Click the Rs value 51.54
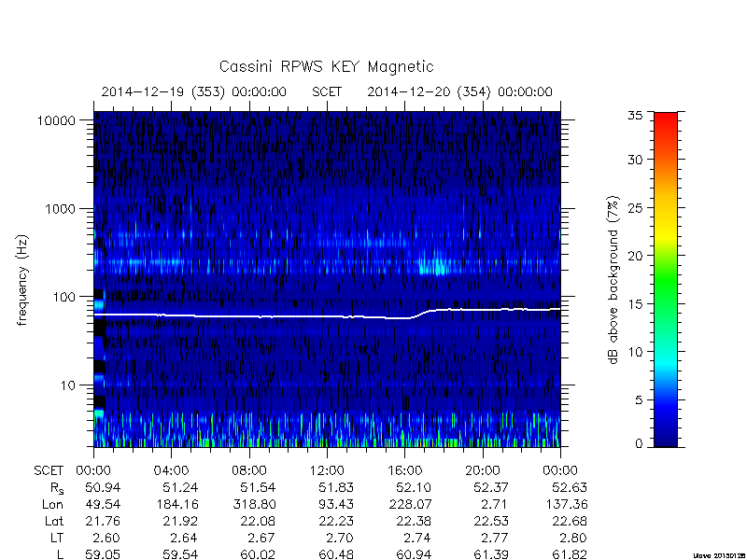747x560 pixels. tap(258, 487)
